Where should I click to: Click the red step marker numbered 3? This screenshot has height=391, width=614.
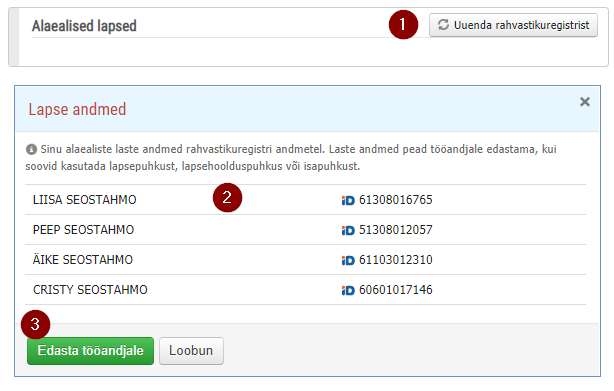pos(36,324)
